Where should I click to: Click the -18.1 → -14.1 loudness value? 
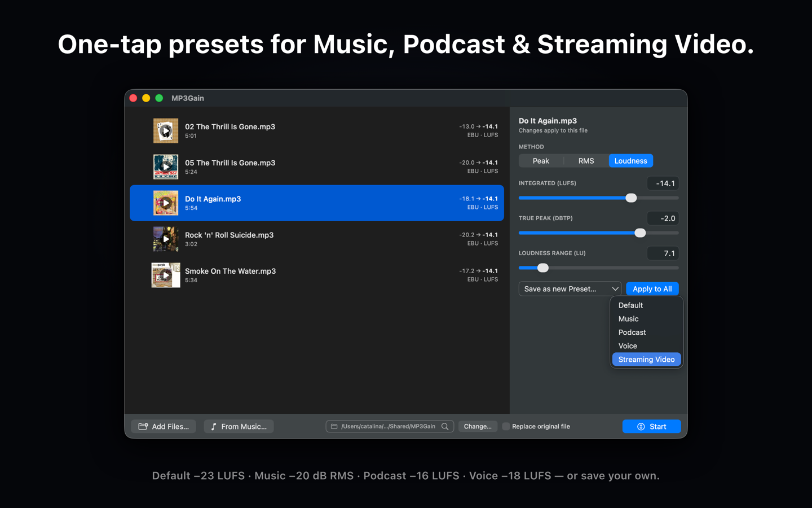pyautogui.click(x=478, y=199)
